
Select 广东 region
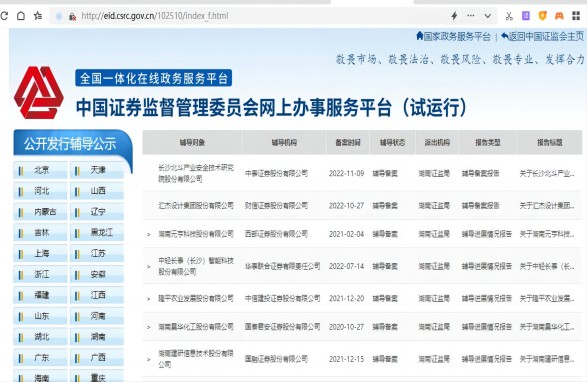click(x=40, y=358)
